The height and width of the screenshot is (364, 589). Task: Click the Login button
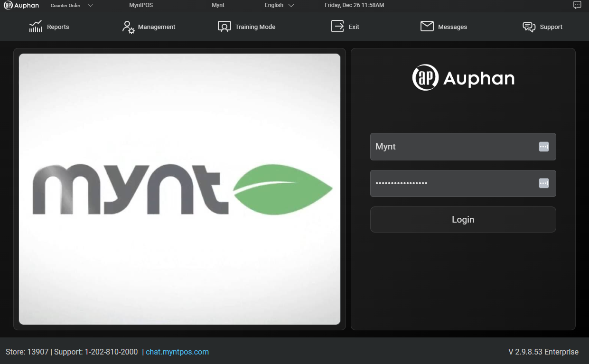(463, 219)
